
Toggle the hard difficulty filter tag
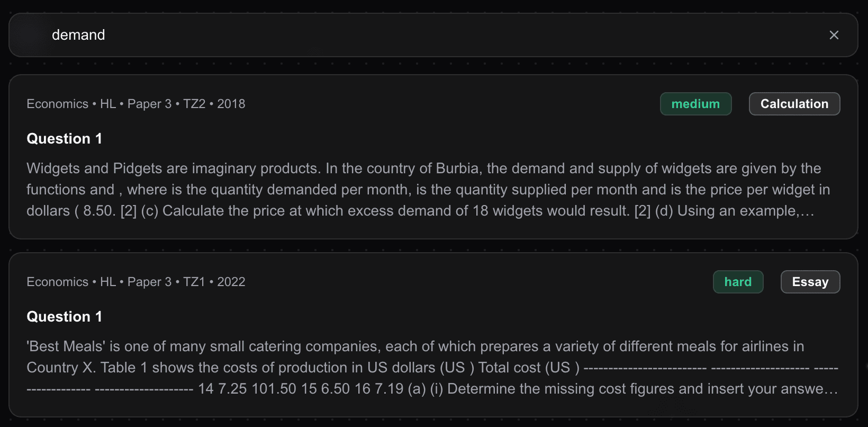click(x=738, y=282)
